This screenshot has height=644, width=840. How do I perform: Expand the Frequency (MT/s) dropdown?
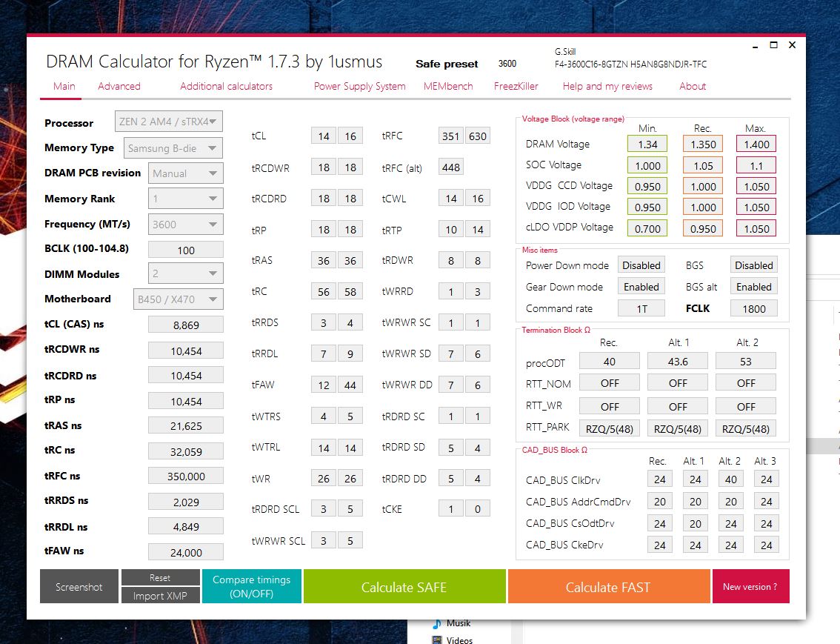click(x=185, y=225)
